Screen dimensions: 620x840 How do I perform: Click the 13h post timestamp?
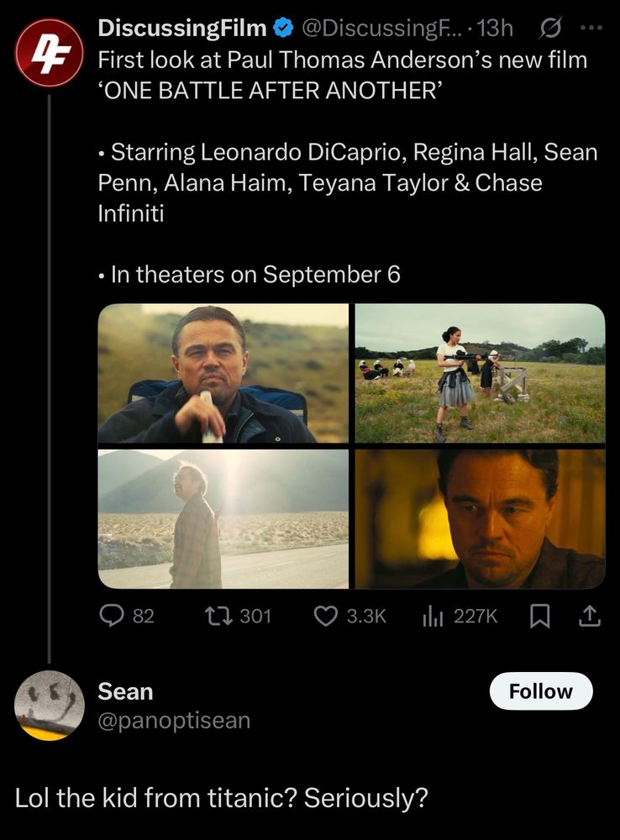click(x=494, y=29)
